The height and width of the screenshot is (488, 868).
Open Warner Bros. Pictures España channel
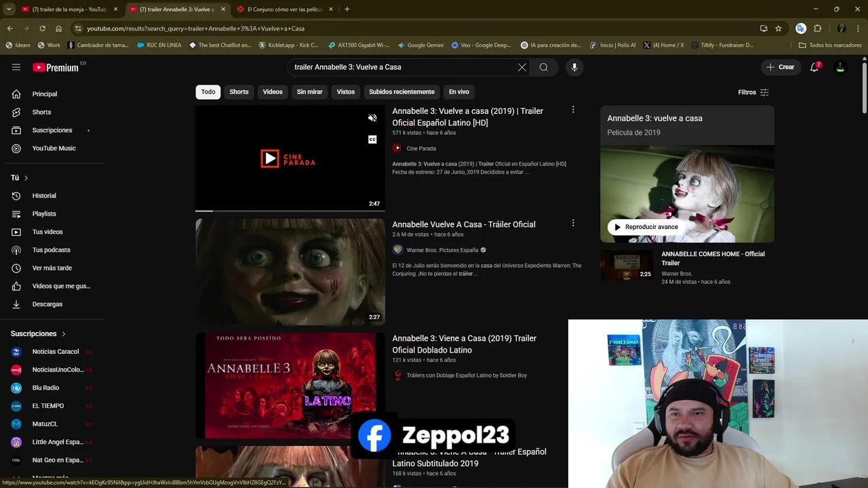[x=442, y=250]
